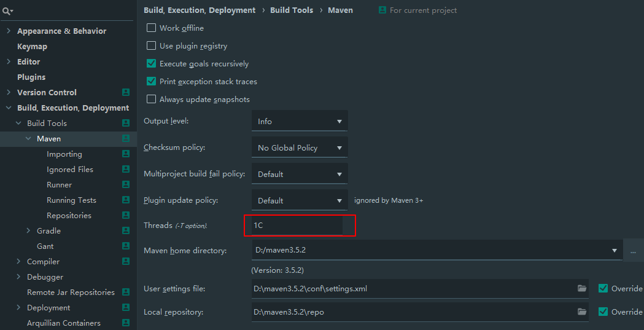Open Multiproject build fail policy dropdown
The image size is (644, 330).
point(300,174)
